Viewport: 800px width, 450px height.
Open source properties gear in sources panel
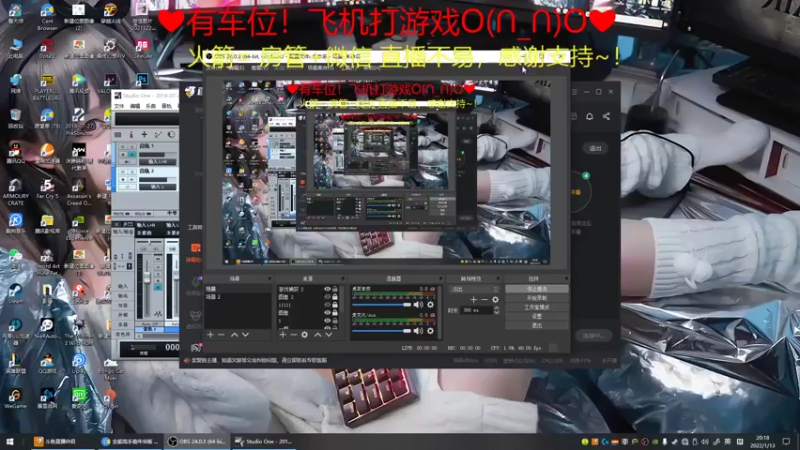[x=305, y=335]
